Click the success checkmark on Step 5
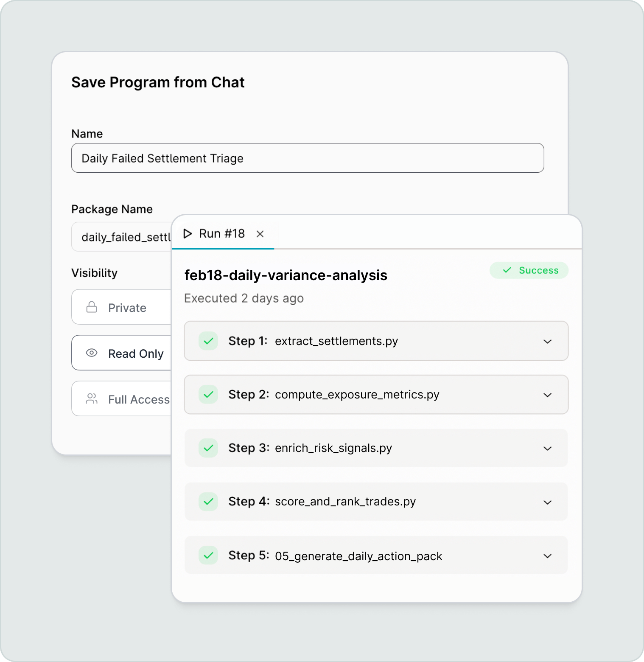 (x=208, y=555)
